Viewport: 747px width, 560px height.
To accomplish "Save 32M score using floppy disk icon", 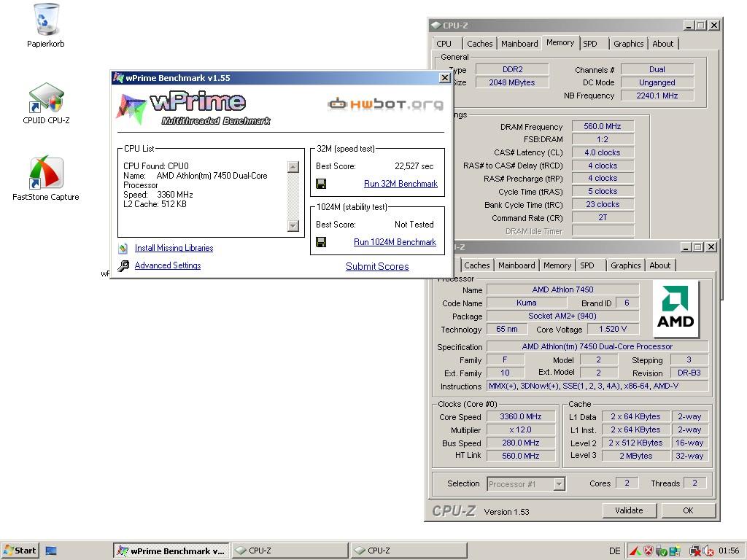I will pos(321,184).
